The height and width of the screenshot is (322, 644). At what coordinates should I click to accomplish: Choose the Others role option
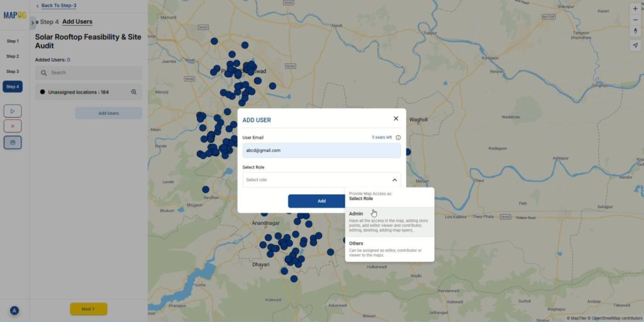pyautogui.click(x=390, y=249)
